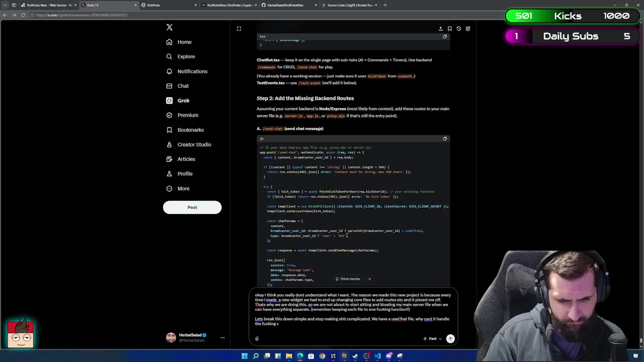Switch to the KickPulseNew Supabase tab

(x=229, y=5)
